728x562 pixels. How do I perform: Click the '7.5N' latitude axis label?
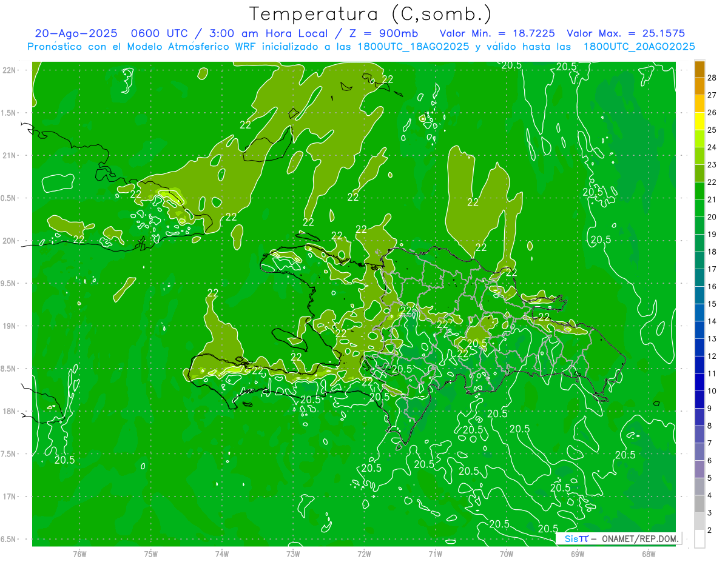coord(9,454)
